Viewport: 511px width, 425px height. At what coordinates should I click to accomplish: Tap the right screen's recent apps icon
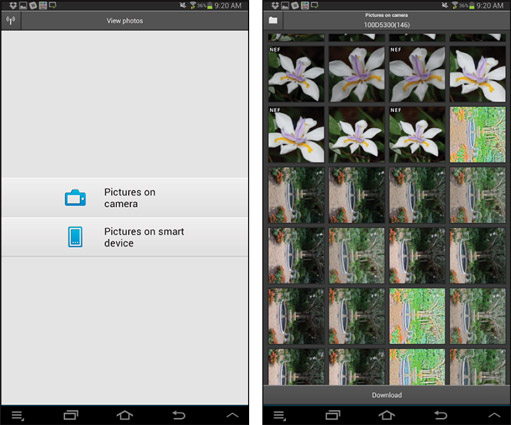click(x=333, y=415)
